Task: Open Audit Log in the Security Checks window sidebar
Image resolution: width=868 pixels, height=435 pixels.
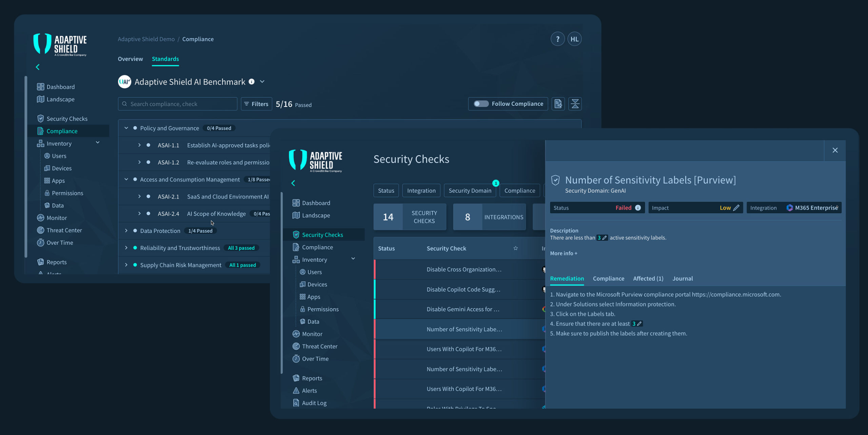Action: [310, 403]
